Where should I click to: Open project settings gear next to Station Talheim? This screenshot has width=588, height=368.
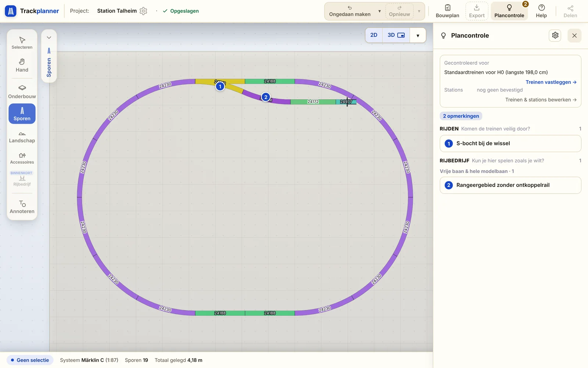[x=143, y=11]
